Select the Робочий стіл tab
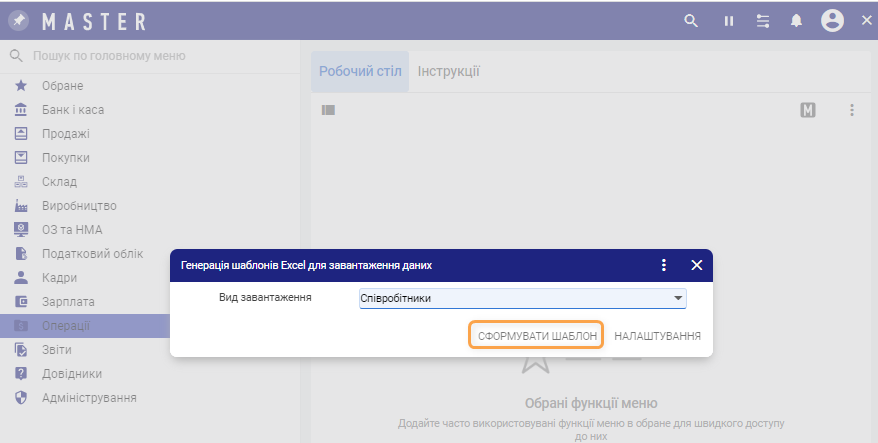The width and height of the screenshot is (878, 443). click(x=360, y=72)
